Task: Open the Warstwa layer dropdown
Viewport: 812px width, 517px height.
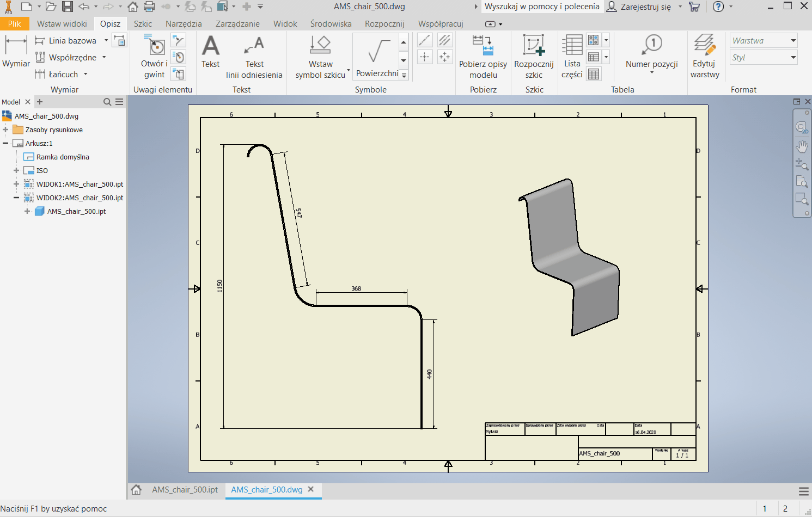Action: click(793, 40)
